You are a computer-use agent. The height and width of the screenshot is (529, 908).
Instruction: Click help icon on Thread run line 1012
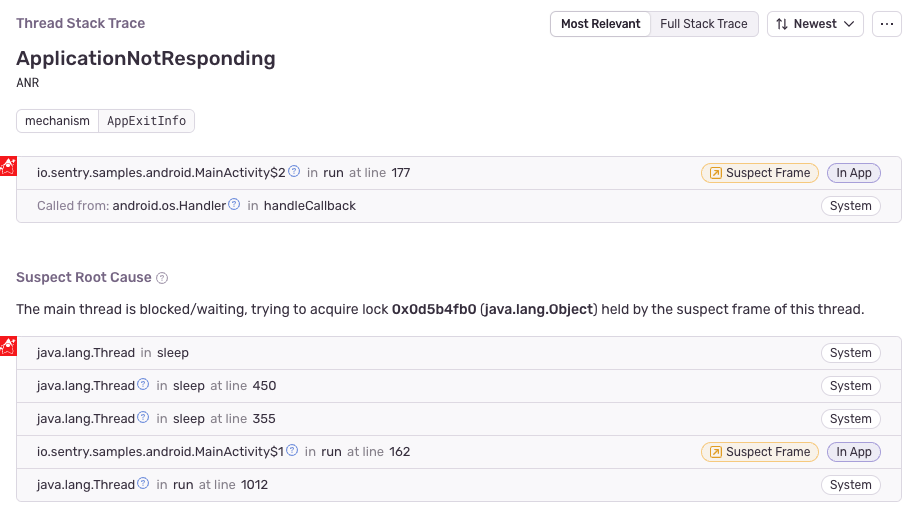pos(143,484)
